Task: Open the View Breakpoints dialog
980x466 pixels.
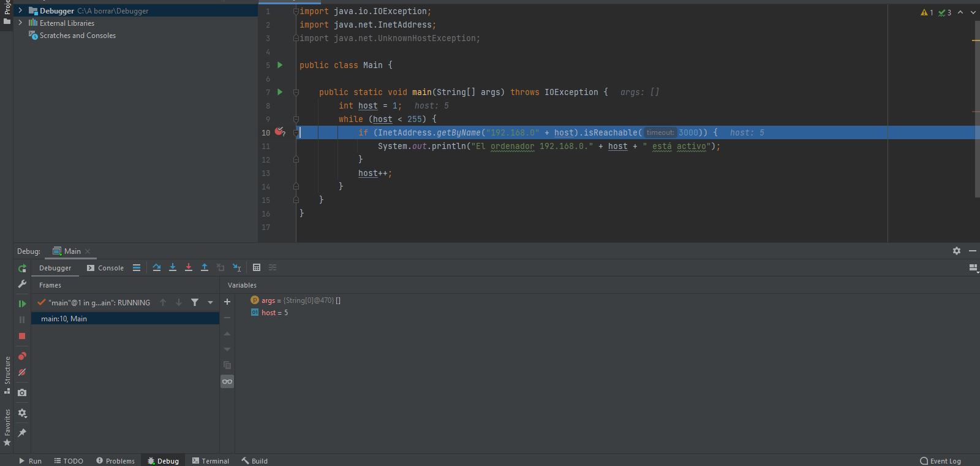Action: pyautogui.click(x=22, y=356)
